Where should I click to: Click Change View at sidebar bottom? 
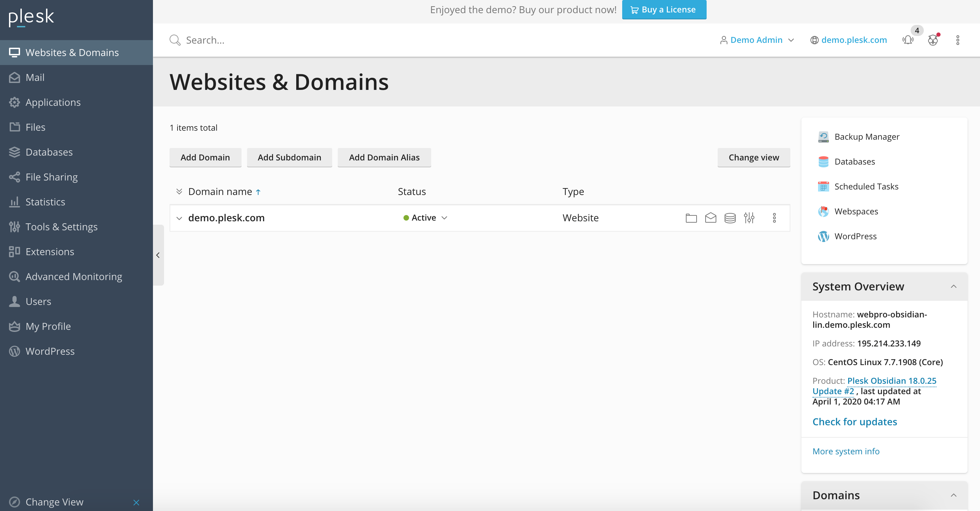pos(54,502)
